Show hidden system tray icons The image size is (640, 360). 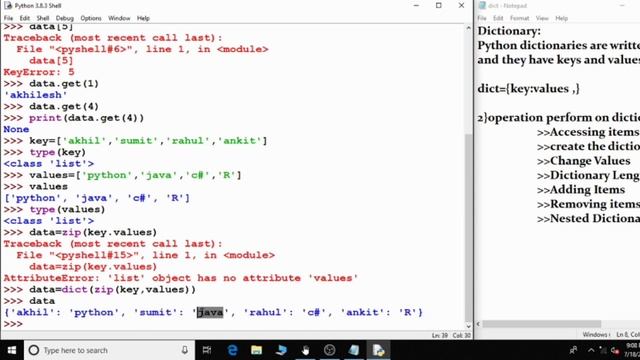tap(591, 350)
